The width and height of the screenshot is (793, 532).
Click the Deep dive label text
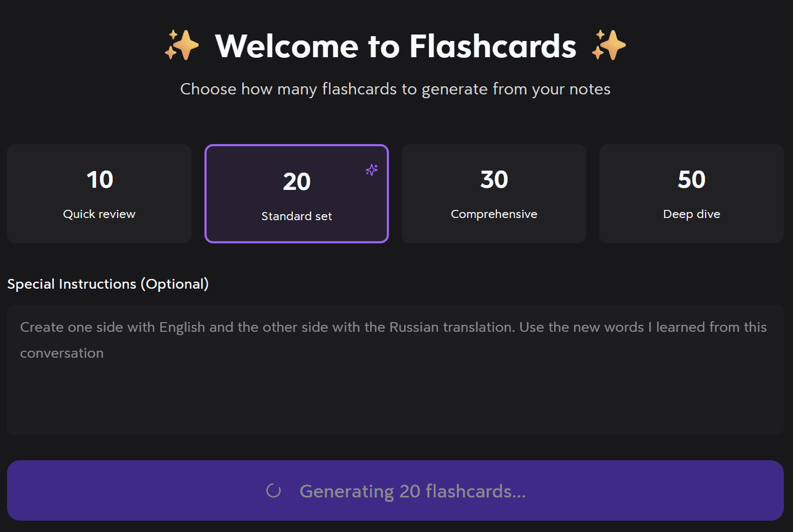click(x=691, y=214)
